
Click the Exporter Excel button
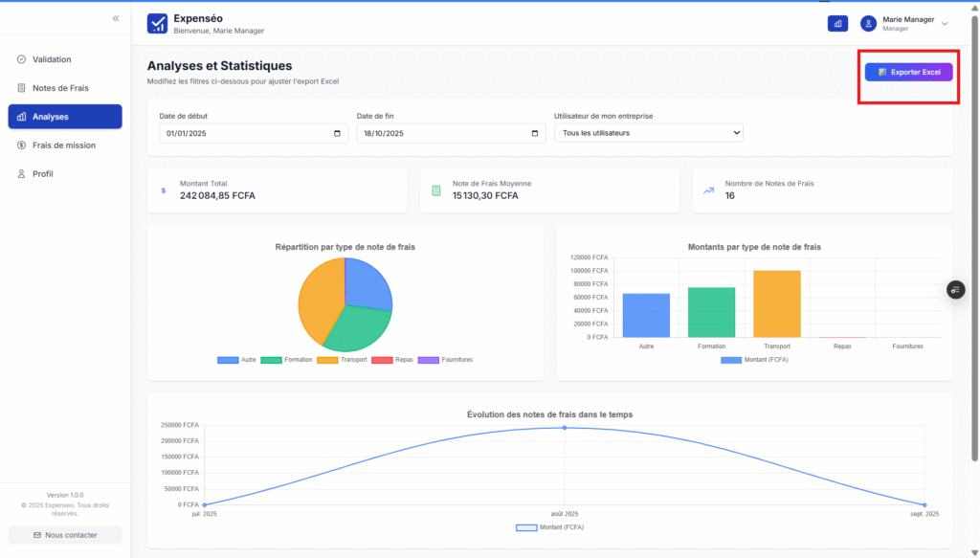[x=908, y=72]
